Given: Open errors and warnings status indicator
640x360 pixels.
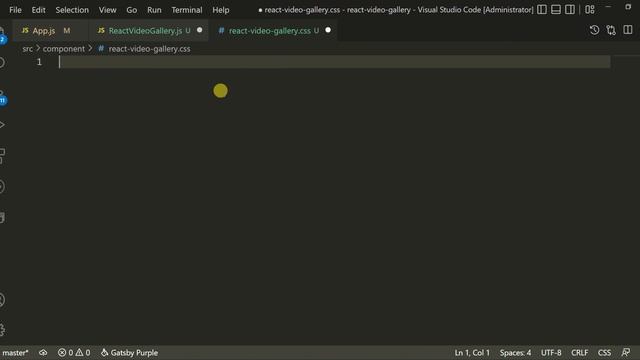Looking at the screenshot, I should coord(74,353).
